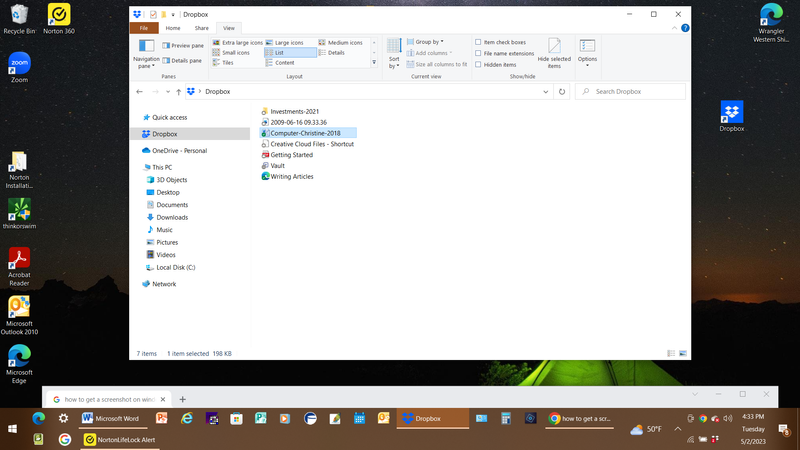Open the Add columns dropdown
Image resolution: width=800 pixels, height=450 pixels.
[x=430, y=53]
